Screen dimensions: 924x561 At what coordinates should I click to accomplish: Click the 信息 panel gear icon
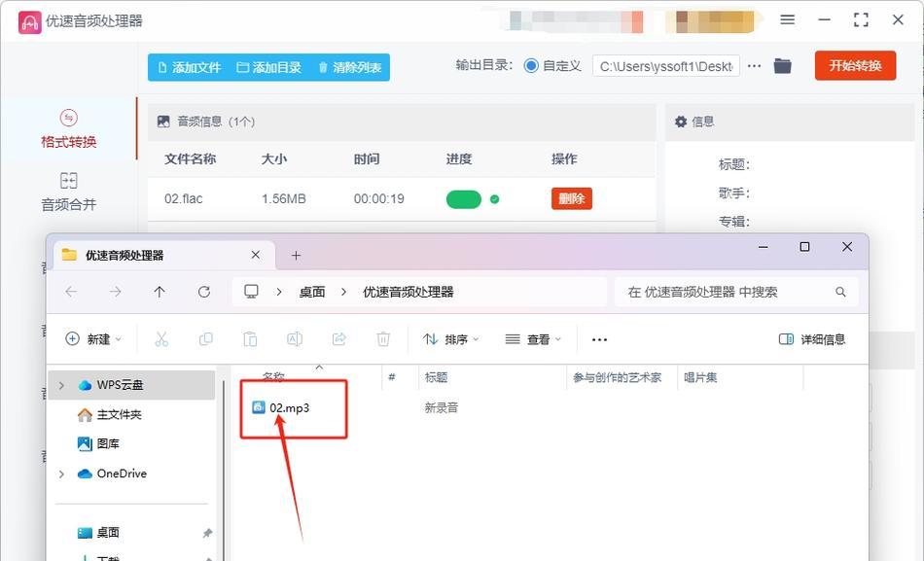coord(681,122)
